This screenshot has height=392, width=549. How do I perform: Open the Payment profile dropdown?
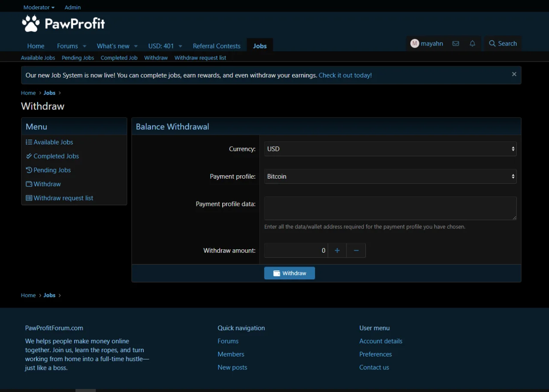[x=390, y=177]
